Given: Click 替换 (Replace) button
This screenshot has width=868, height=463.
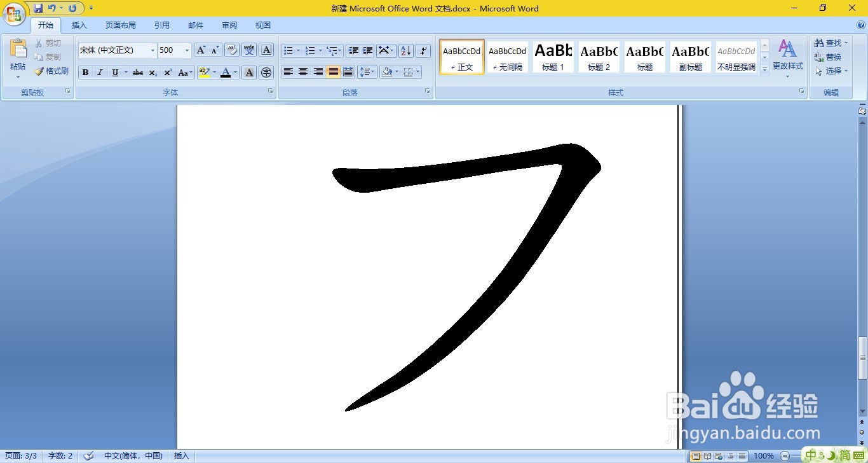Looking at the screenshot, I should click(828, 57).
